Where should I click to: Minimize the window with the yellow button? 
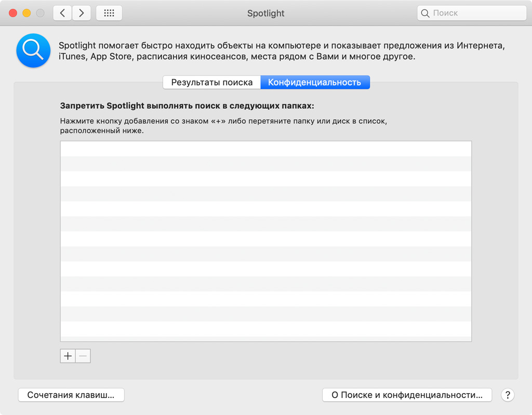click(x=26, y=13)
